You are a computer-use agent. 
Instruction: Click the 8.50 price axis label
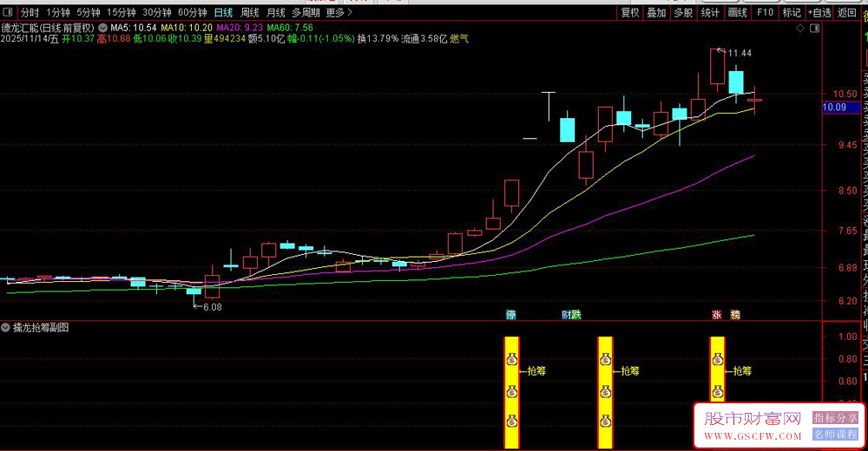tap(847, 191)
